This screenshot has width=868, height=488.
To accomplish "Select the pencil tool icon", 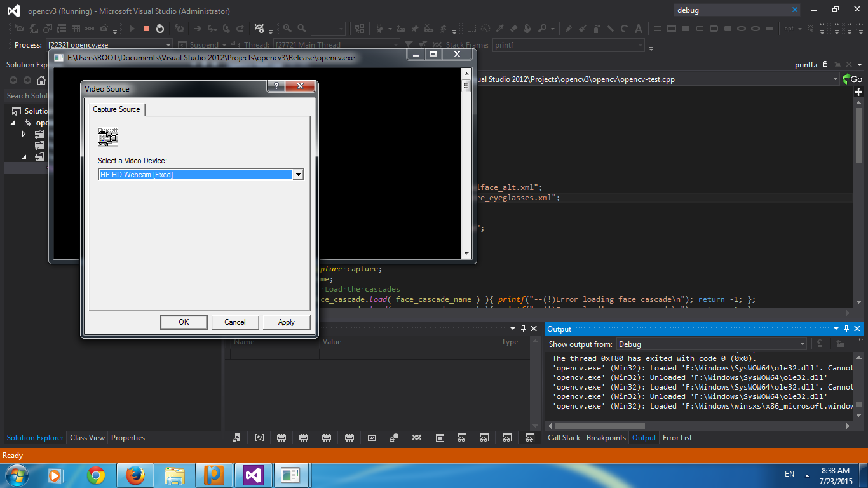I will coord(568,29).
